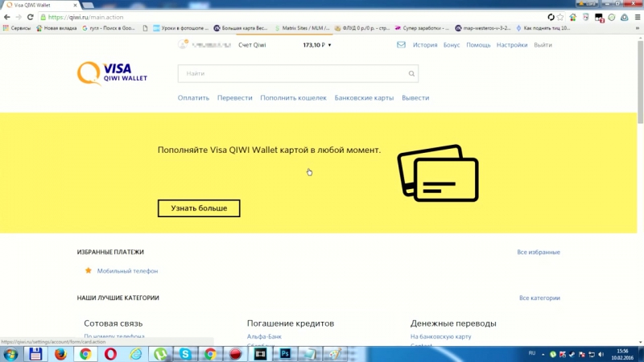Open the Все категории link

click(x=539, y=298)
